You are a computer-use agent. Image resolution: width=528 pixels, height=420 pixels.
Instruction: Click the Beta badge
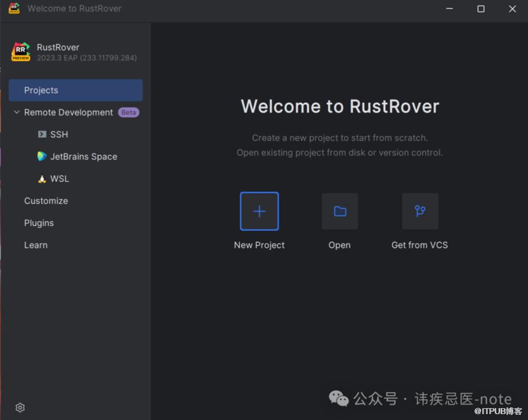(x=129, y=112)
